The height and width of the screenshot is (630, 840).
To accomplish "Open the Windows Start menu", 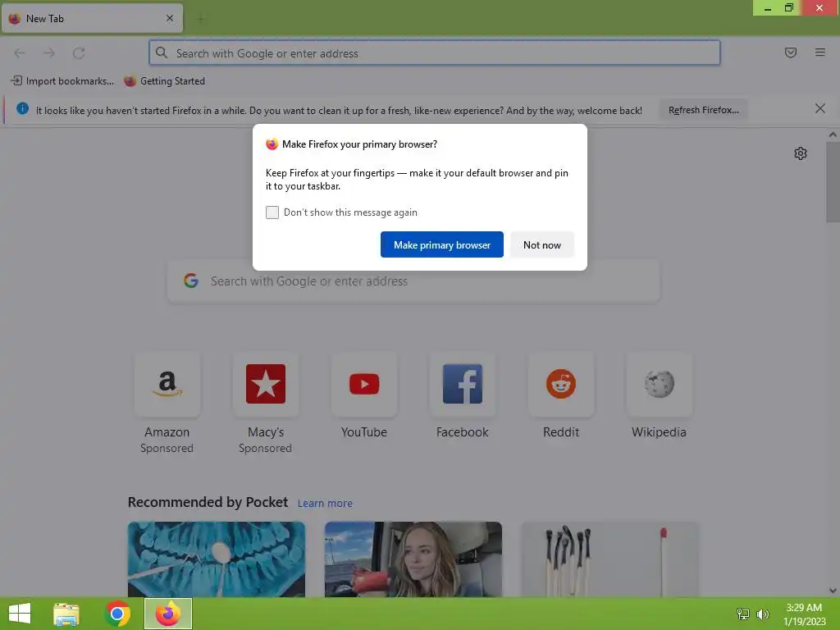I will [20, 614].
